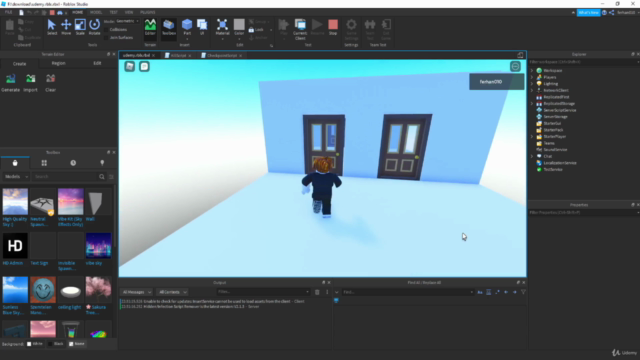Expand the Players node in Explorer
Viewport: 640px width, 360px height.
click(532, 77)
